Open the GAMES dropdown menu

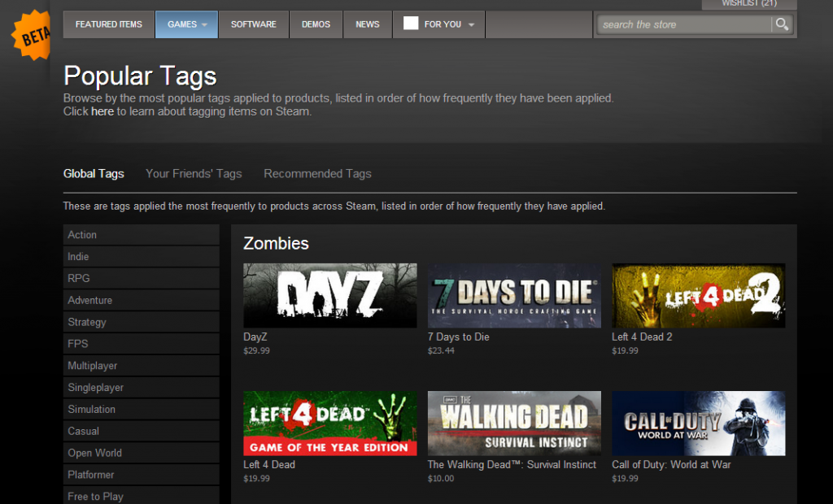[186, 24]
